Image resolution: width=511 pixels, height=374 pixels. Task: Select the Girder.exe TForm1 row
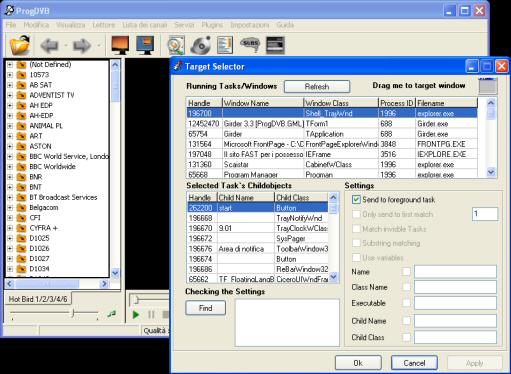(332, 124)
